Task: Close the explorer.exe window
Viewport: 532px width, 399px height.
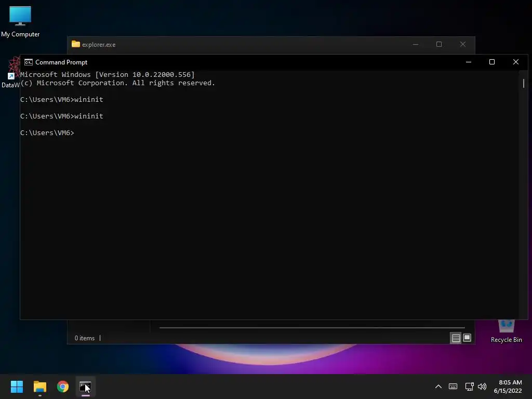Action: pyautogui.click(x=463, y=45)
